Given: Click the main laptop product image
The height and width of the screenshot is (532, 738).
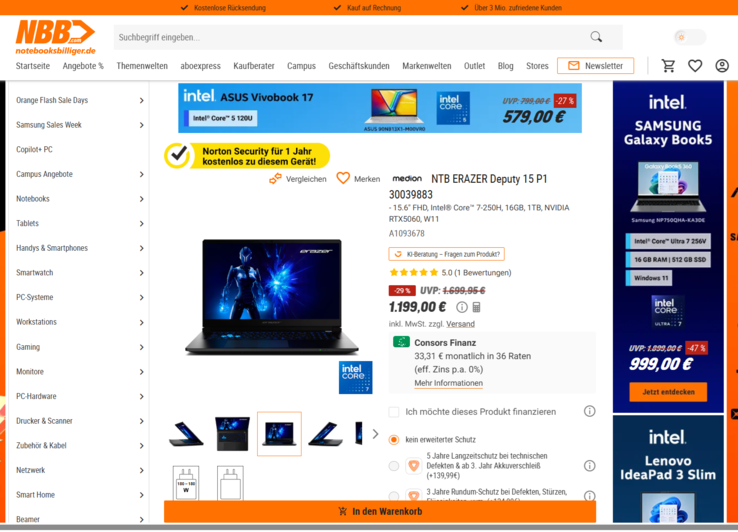Looking at the screenshot, I should tap(272, 297).
